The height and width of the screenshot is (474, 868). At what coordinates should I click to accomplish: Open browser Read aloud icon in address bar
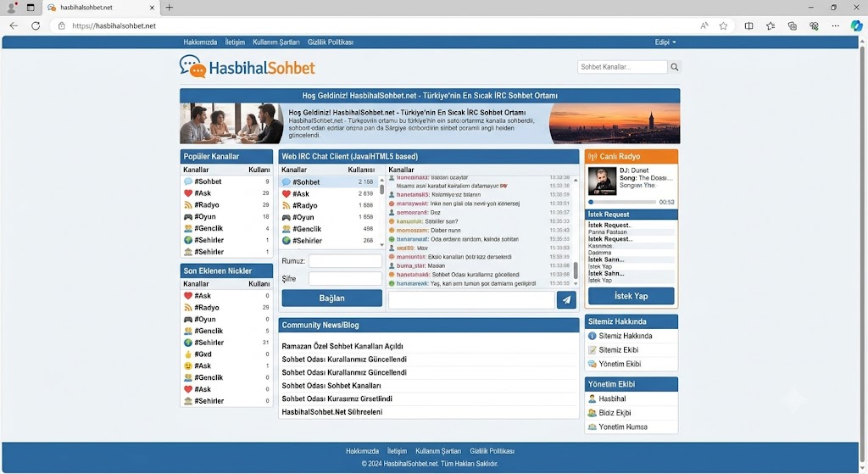[704, 25]
